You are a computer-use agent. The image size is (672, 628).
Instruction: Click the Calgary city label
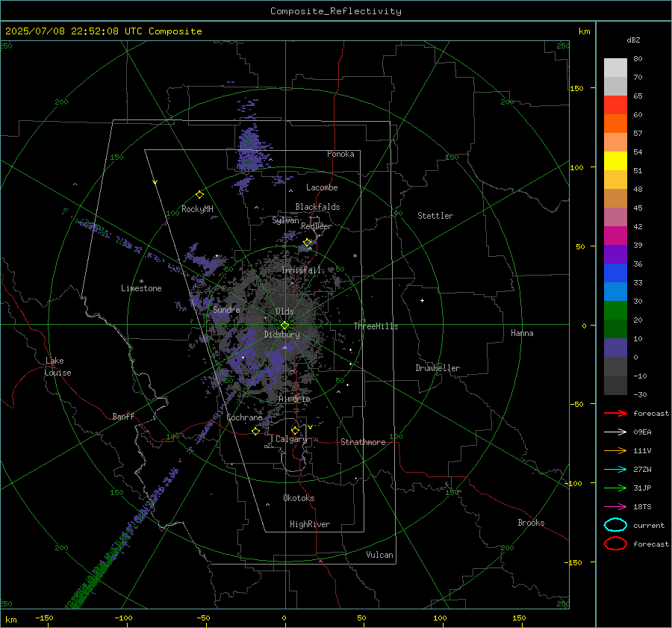click(x=291, y=439)
